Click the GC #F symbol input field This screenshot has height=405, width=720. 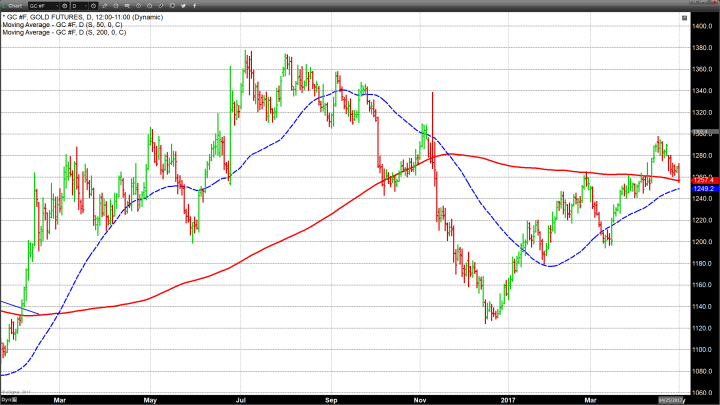(x=40, y=6)
